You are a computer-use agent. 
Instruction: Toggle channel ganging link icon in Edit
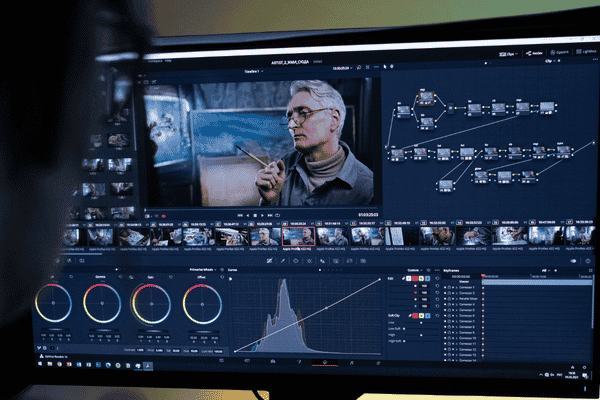[x=403, y=279]
